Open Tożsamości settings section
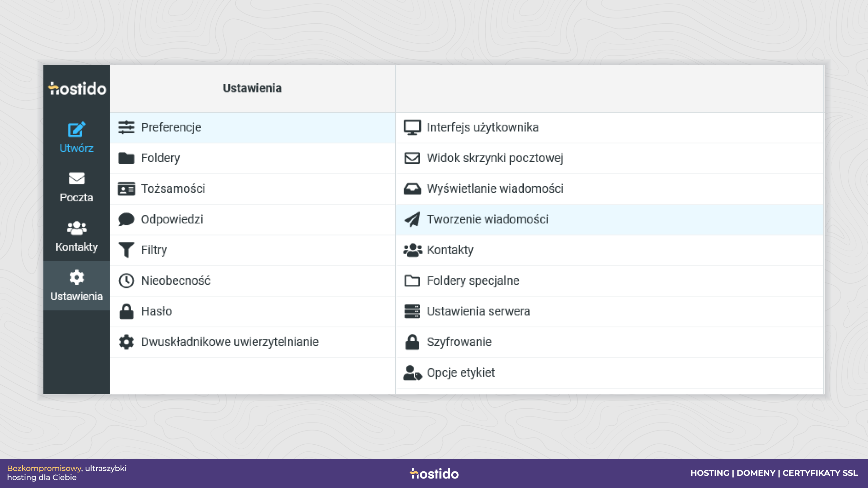Screen dimensions: 868x488 pyautogui.click(x=253, y=189)
